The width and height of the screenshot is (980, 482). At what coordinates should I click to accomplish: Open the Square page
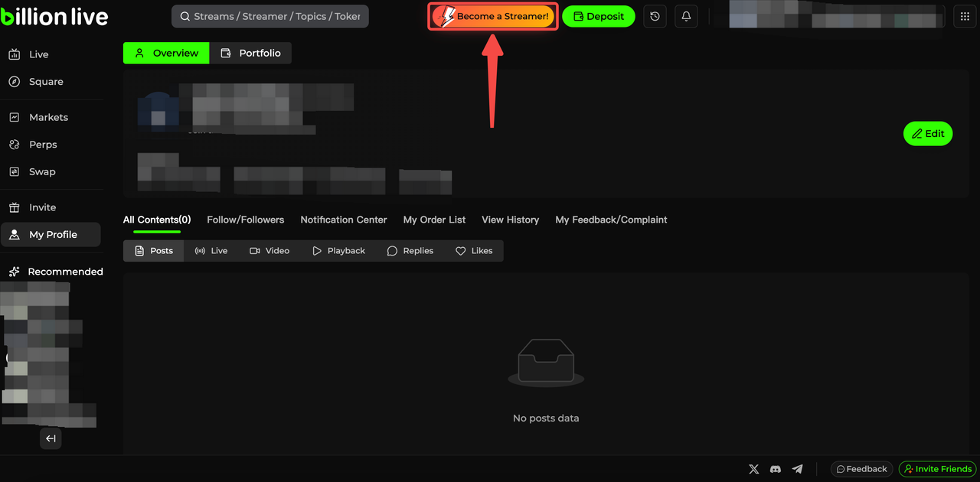(46, 82)
